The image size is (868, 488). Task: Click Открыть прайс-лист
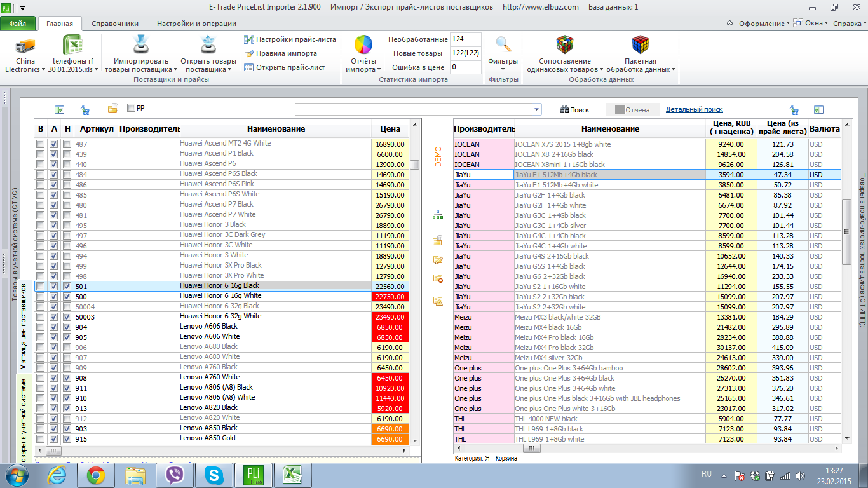click(285, 67)
